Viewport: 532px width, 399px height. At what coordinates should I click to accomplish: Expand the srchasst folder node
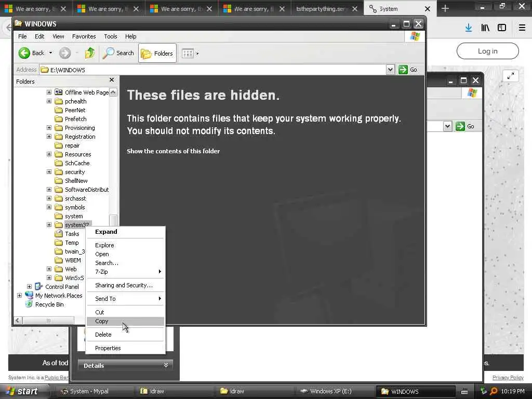(49, 198)
